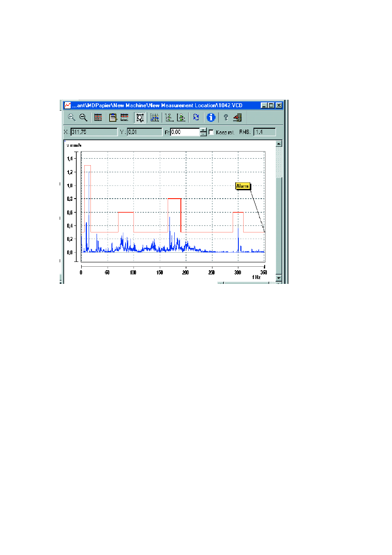Click the blue refresh arrows icon

coord(196,117)
